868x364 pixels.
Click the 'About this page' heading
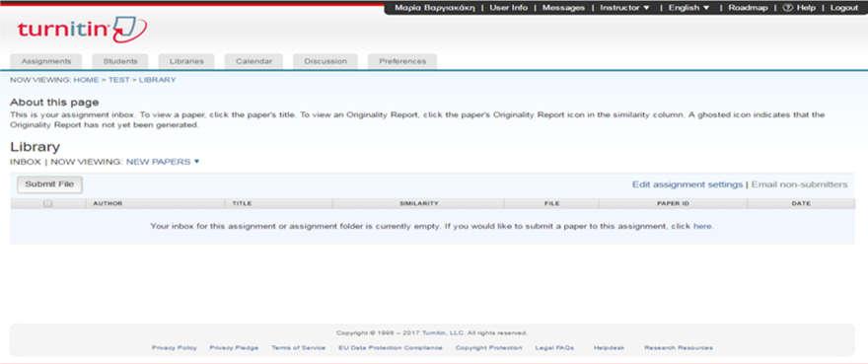click(54, 103)
